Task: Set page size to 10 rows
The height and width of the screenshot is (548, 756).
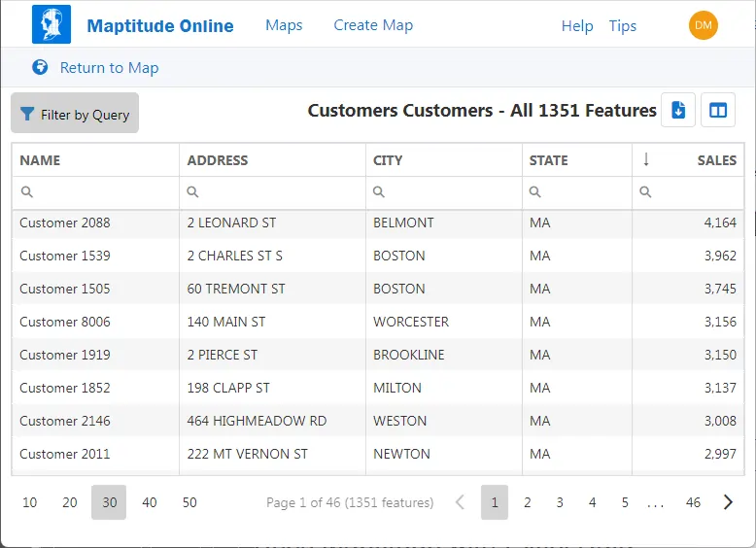Action: (30, 502)
